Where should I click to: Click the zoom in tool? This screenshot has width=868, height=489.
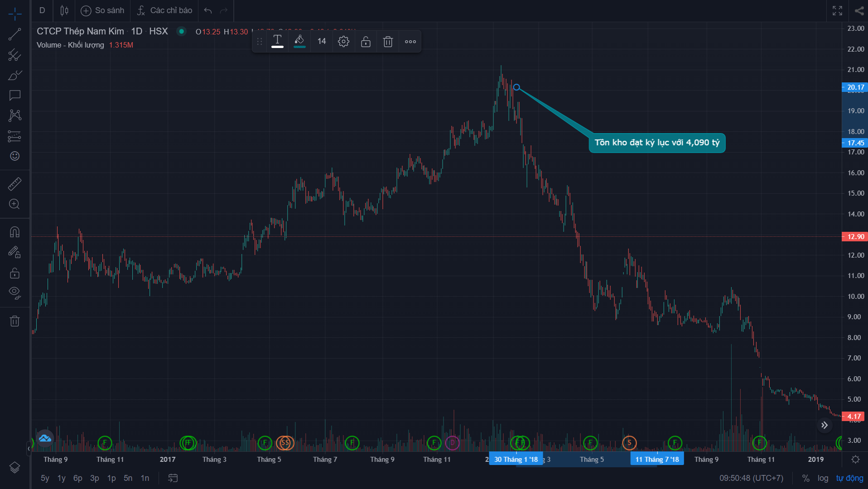[x=14, y=204]
